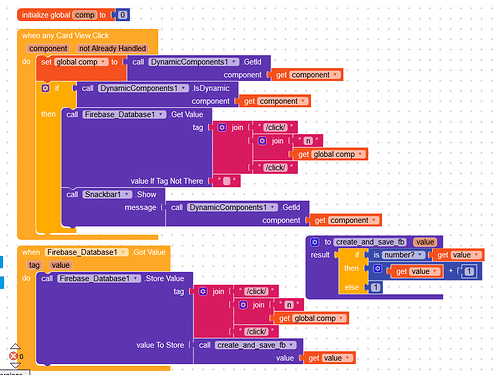Click the red error indicator icon
This screenshot has height=375, width=495.
(13, 356)
